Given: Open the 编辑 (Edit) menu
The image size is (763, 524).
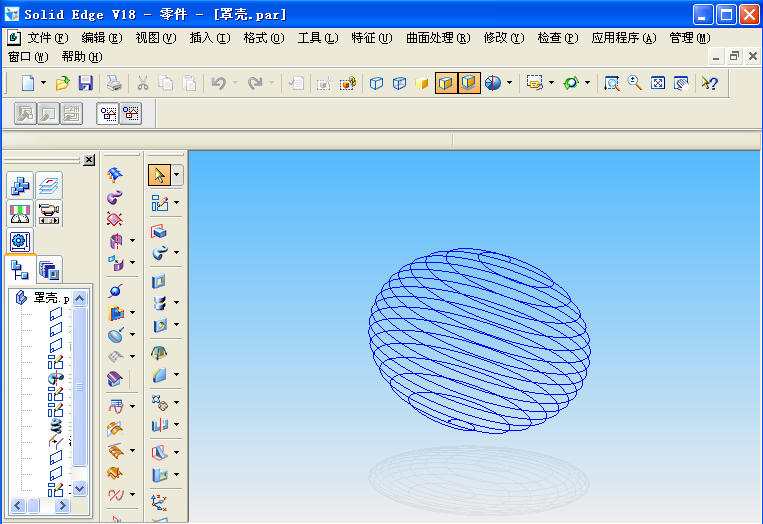Looking at the screenshot, I should click(102, 38).
